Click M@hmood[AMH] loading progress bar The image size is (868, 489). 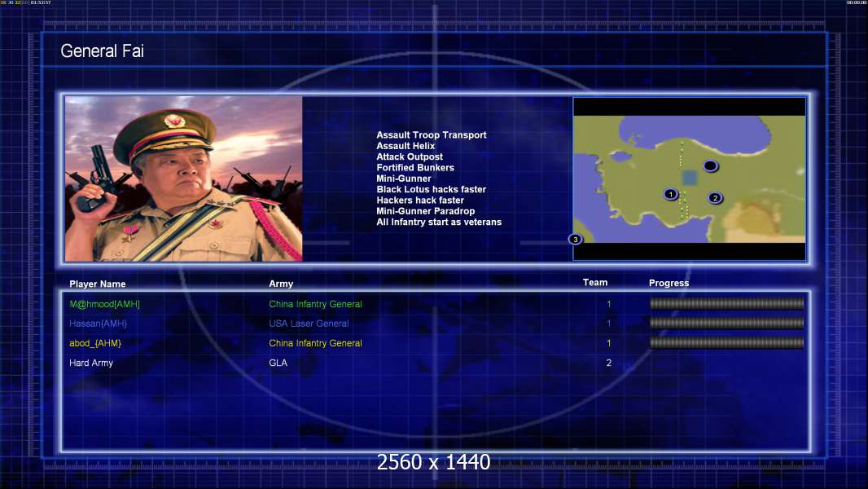coord(727,303)
